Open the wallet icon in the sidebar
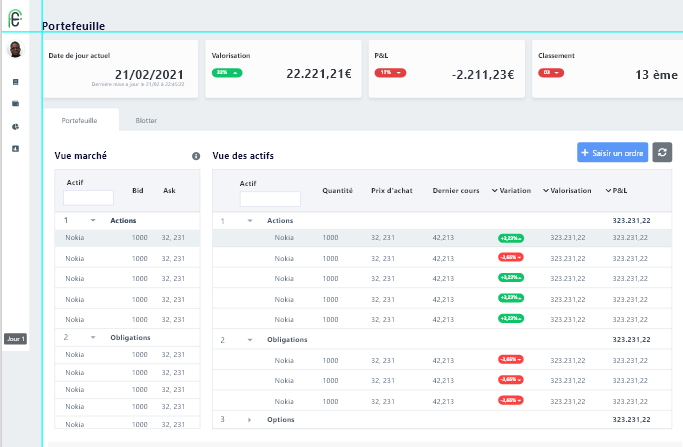 (x=15, y=104)
